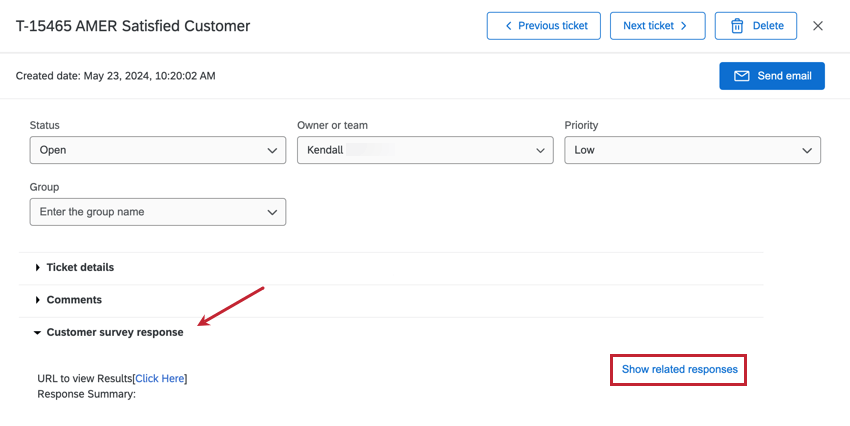850x426 pixels.
Task: Click the Show related responses link
Action: (680, 370)
